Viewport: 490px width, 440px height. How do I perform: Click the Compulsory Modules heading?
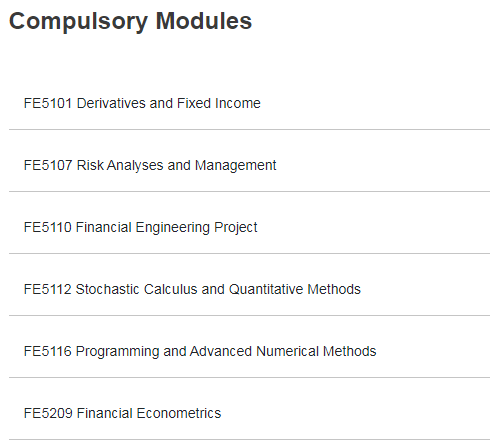pyautogui.click(x=130, y=22)
